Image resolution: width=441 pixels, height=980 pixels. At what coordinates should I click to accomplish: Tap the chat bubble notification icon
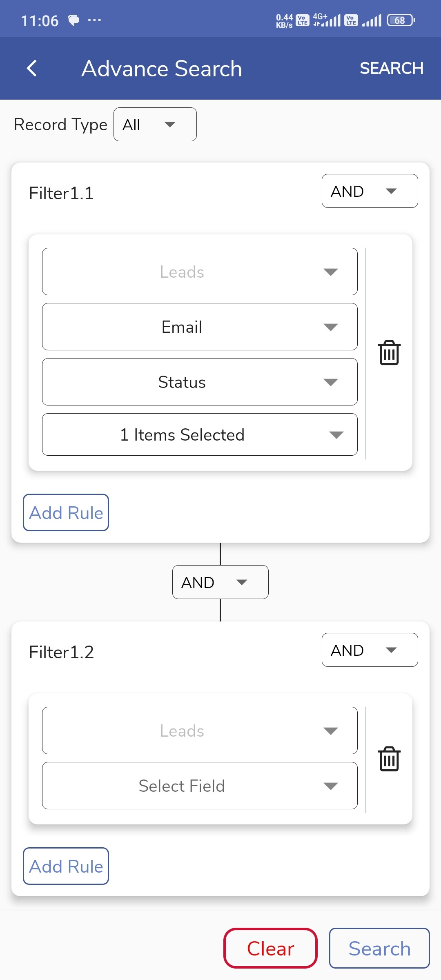point(73,20)
